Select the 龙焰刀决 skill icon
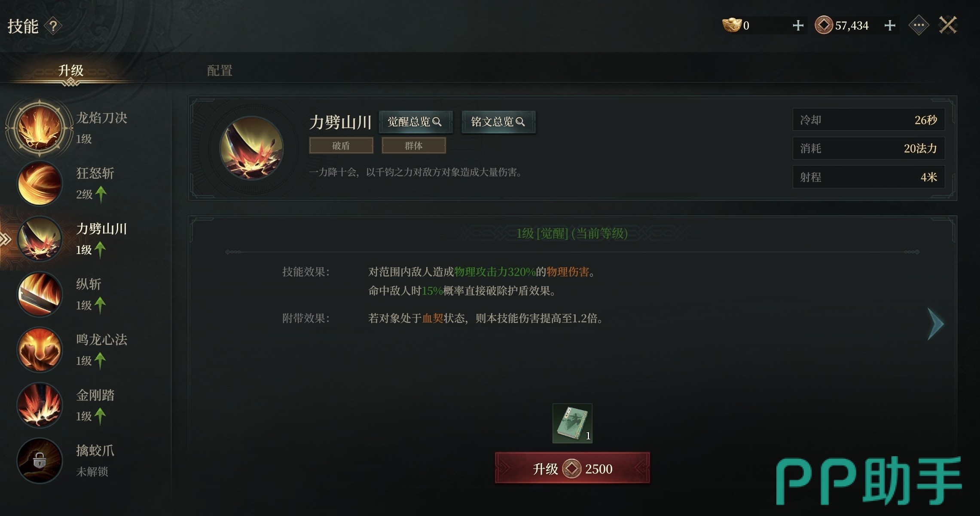Viewport: 980px width, 516px height. (39, 128)
